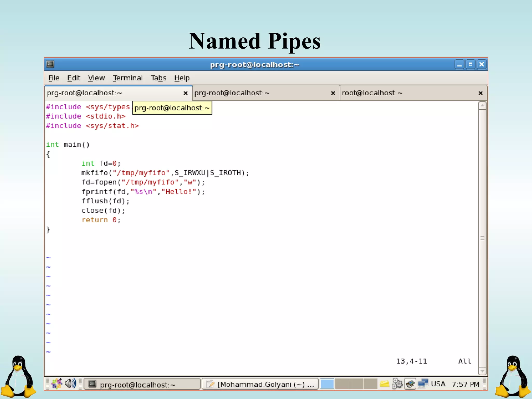Open the Edit menu
The height and width of the screenshot is (399, 532).
pyautogui.click(x=74, y=78)
